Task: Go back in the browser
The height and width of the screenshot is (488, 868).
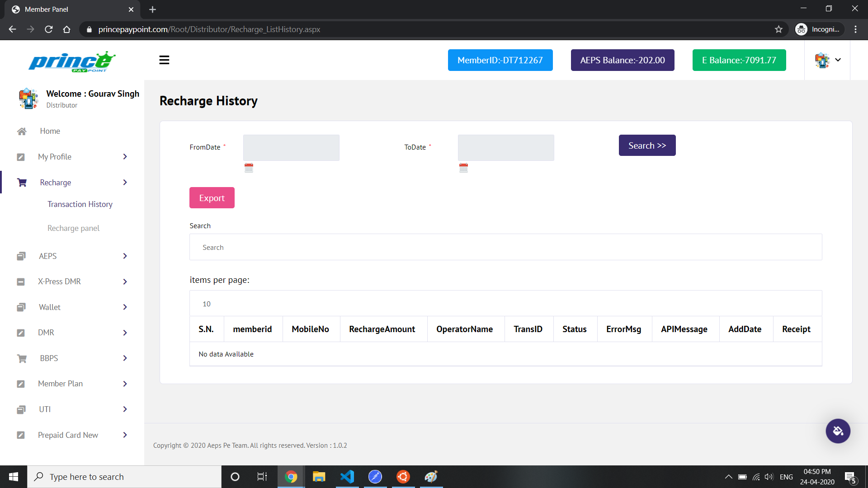Action: [x=13, y=29]
